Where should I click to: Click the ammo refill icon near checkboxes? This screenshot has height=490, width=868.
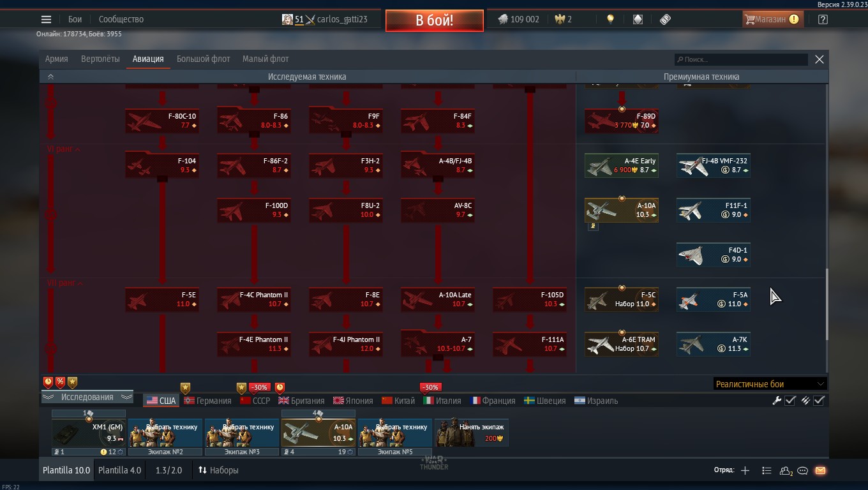[805, 401]
